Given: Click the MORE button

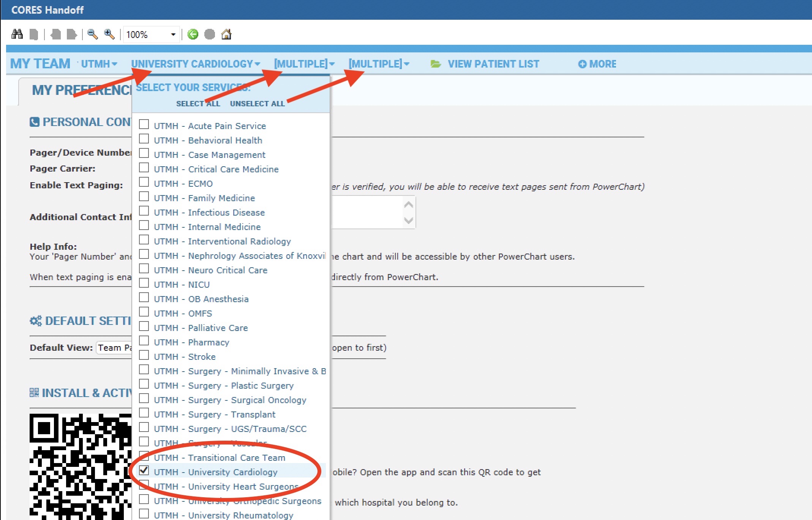Looking at the screenshot, I should coord(597,64).
